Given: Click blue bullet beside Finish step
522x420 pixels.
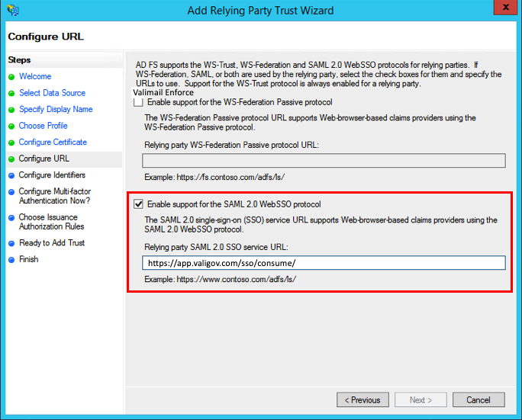Looking at the screenshot, I should [11, 260].
